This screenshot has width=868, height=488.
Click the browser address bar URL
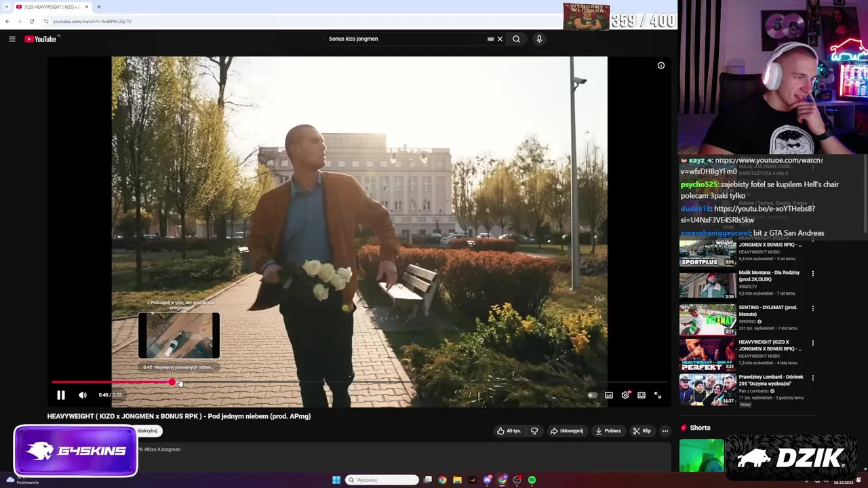pyautogui.click(x=92, y=21)
